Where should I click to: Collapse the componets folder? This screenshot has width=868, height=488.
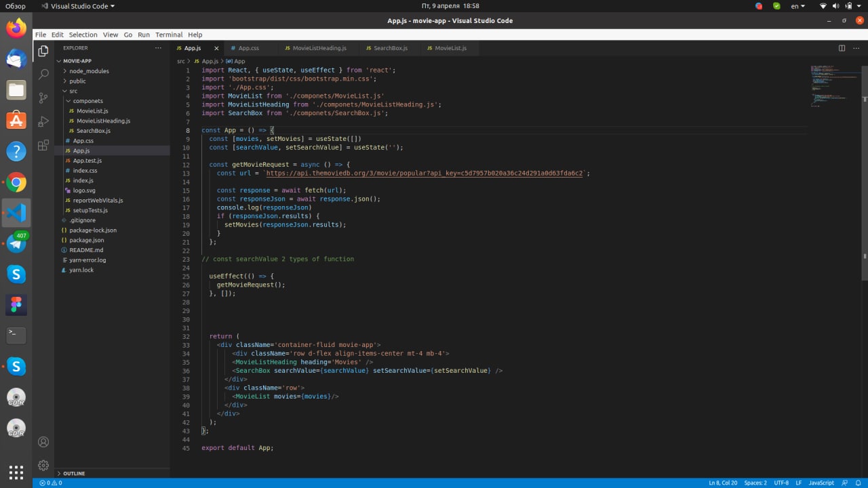(87, 101)
